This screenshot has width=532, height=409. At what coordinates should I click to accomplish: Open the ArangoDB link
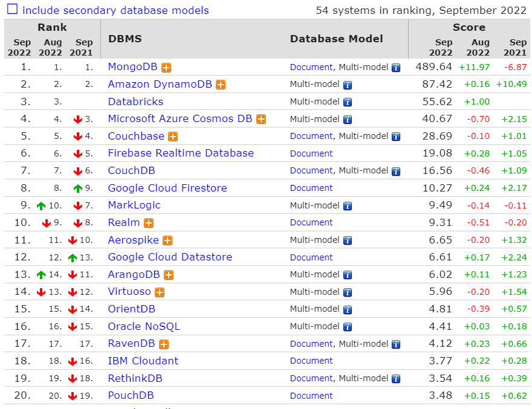point(134,274)
